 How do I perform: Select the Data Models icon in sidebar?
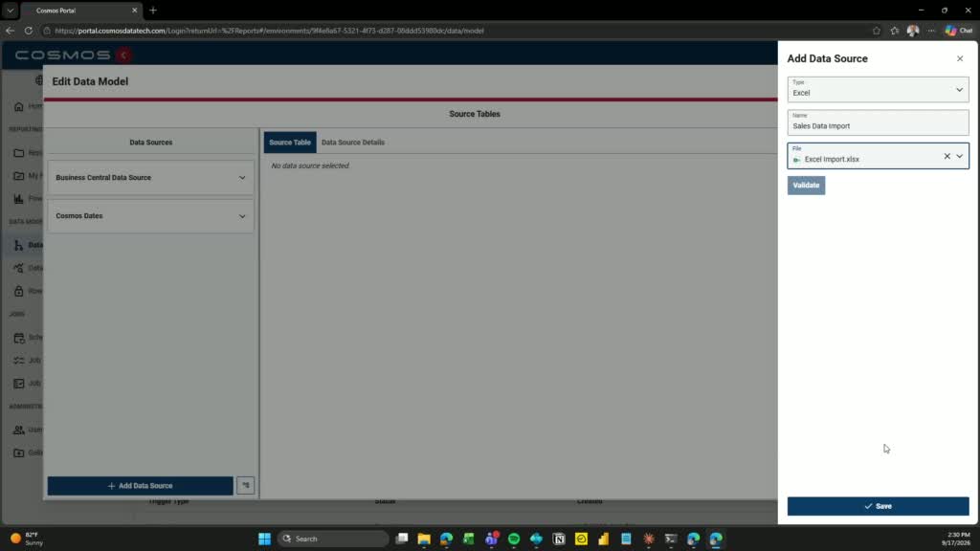tap(19, 245)
